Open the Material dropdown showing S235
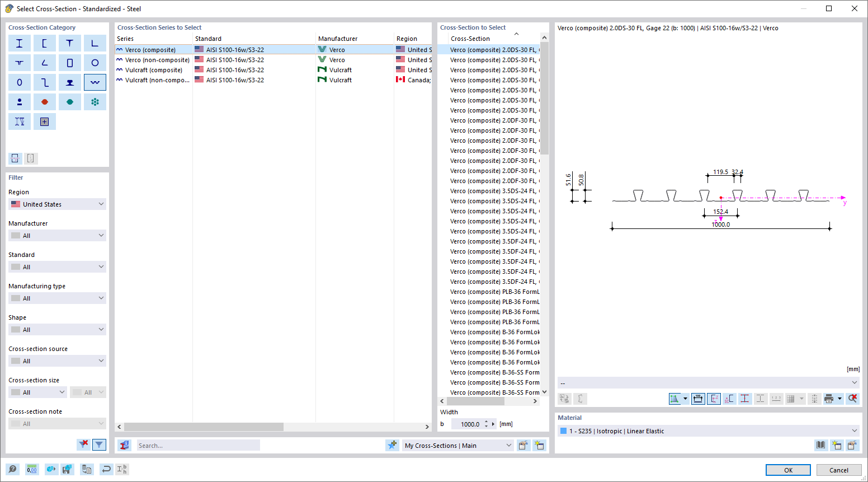The width and height of the screenshot is (868, 482). pos(708,431)
